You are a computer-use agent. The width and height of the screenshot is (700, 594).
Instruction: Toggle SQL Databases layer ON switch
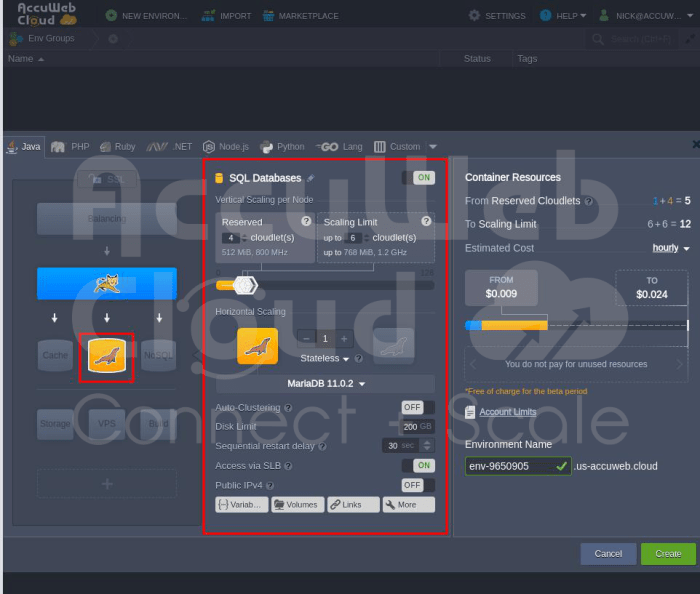(418, 178)
